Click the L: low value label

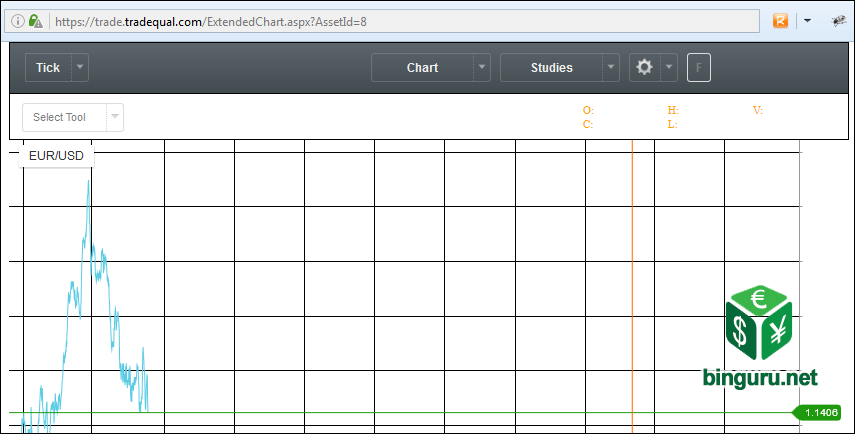tap(672, 124)
